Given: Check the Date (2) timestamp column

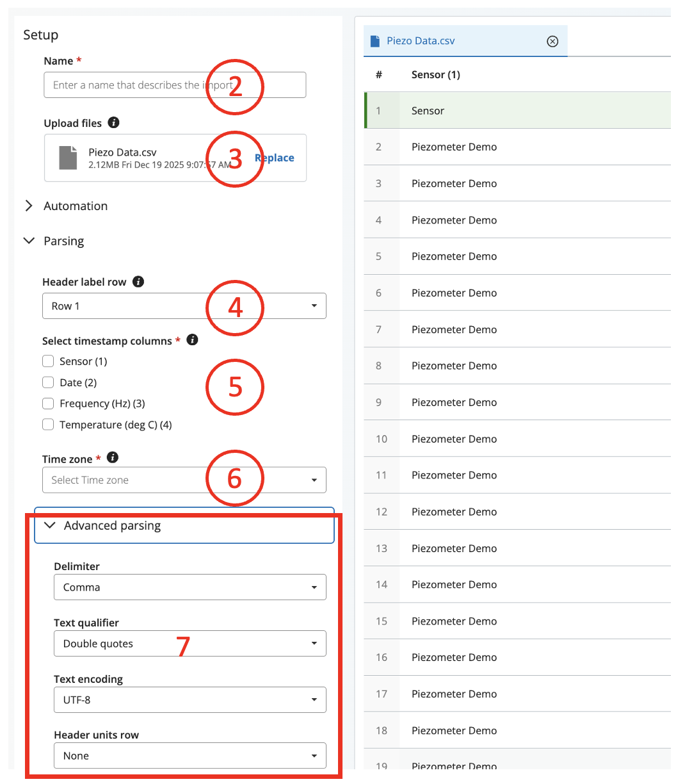Looking at the screenshot, I should pos(48,382).
